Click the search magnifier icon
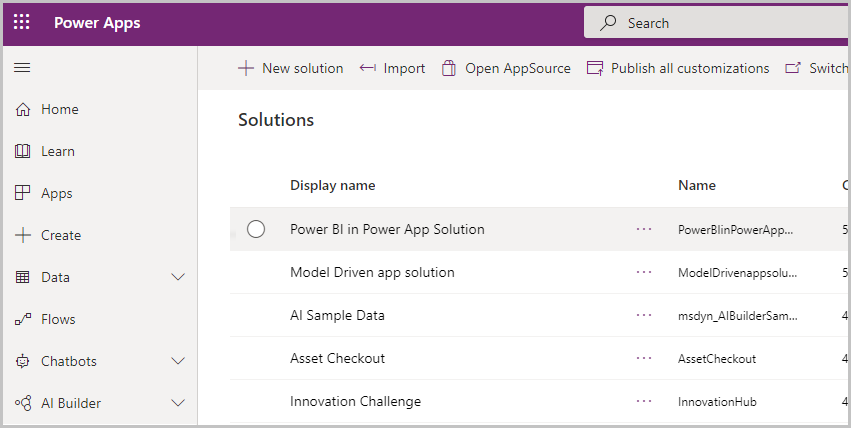 point(608,23)
